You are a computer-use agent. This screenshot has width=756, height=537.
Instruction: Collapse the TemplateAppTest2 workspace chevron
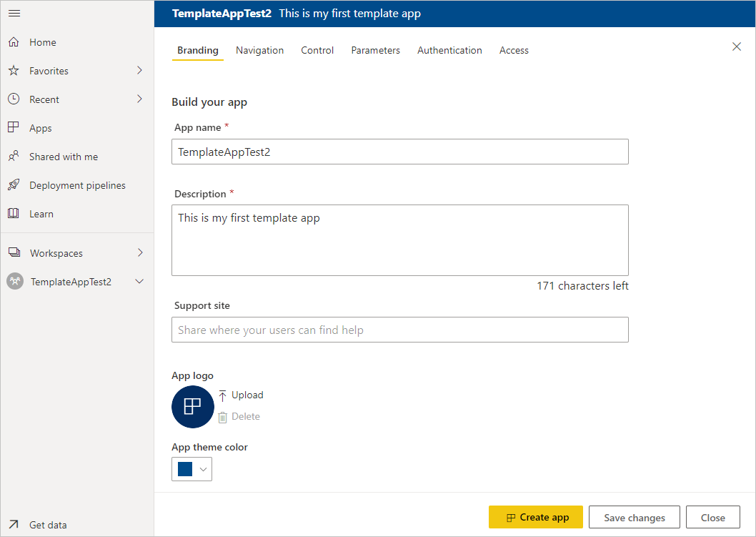(139, 282)
